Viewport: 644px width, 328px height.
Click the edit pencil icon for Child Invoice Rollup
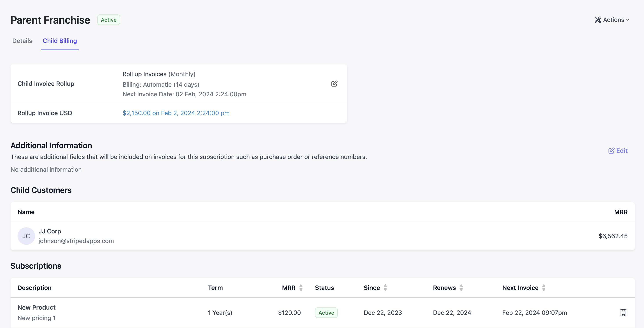point(334,84)
